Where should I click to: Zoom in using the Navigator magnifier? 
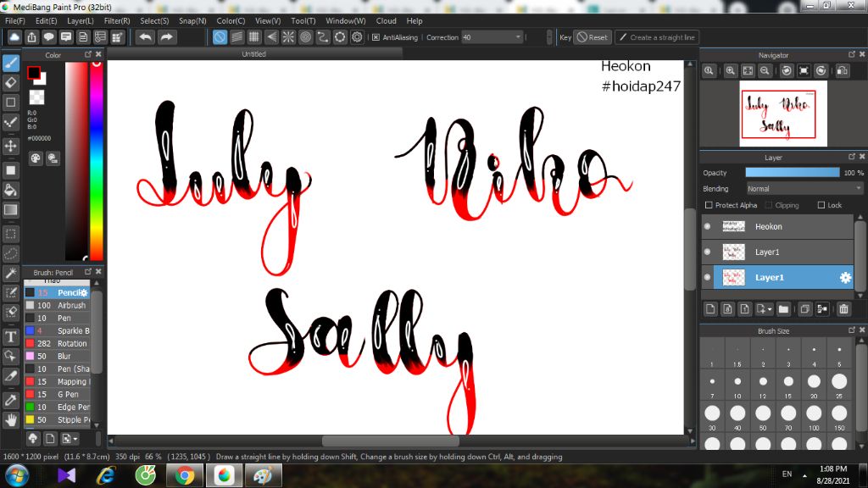click(x=731, y=71)
